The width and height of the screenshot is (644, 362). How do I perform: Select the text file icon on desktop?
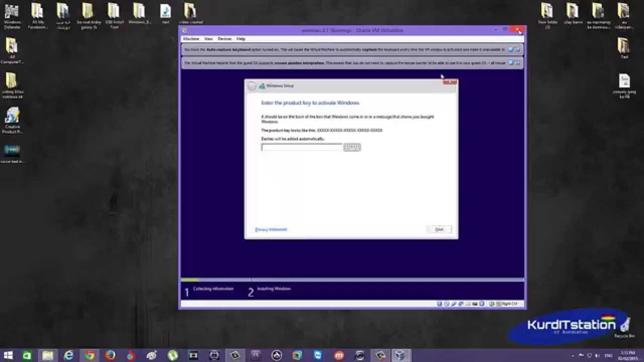[165, 14]
